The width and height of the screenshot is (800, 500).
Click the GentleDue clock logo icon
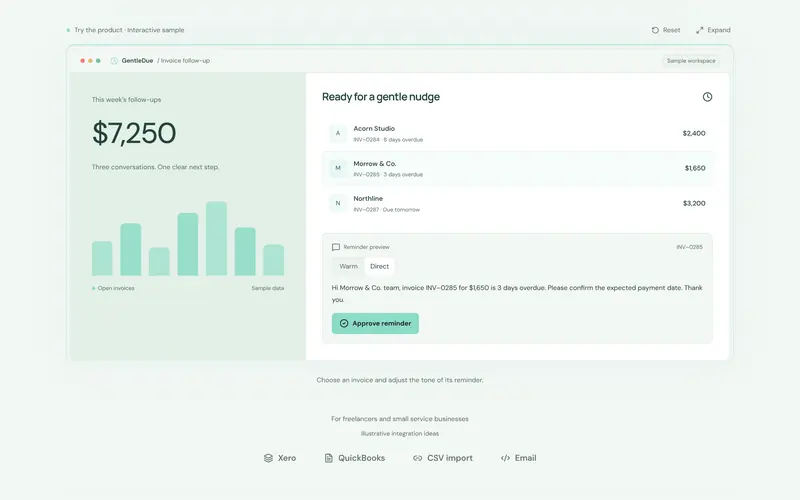coord(114,61)
